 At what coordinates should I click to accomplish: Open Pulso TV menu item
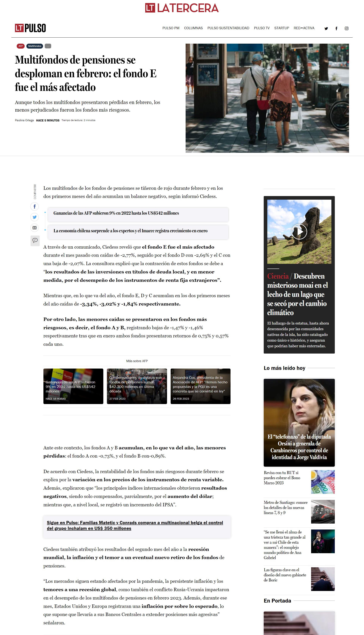[262, 28]
